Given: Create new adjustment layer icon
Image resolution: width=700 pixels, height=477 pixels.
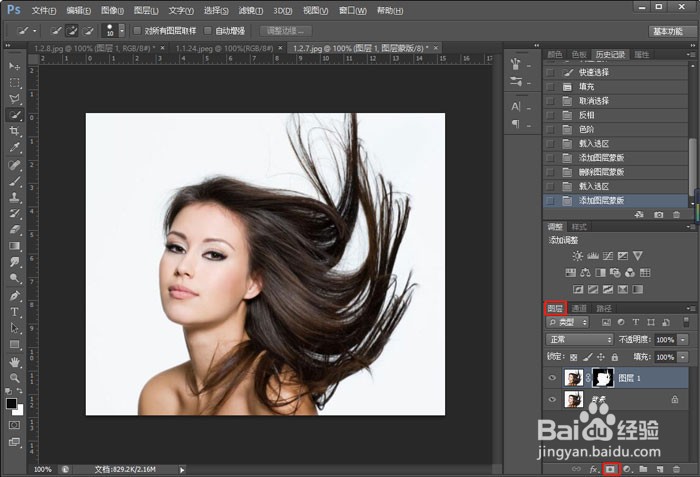Looking at the screenshot, I should click(627, 469).
